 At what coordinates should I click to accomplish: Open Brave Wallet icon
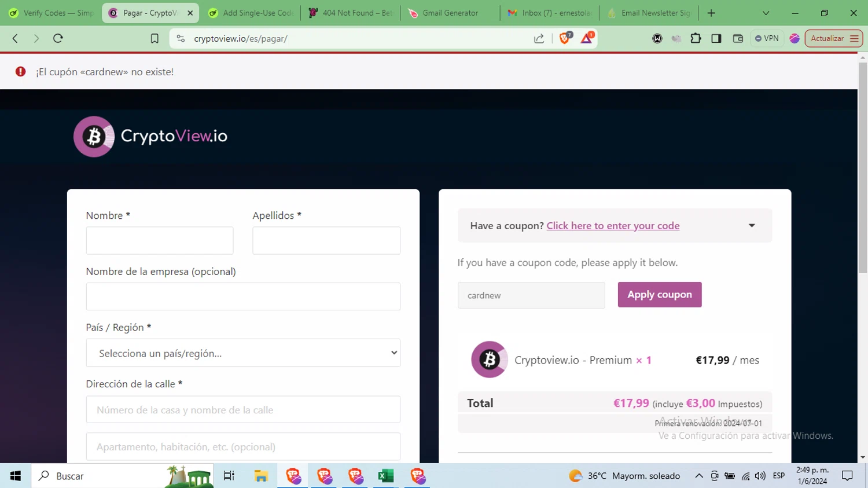738,38
